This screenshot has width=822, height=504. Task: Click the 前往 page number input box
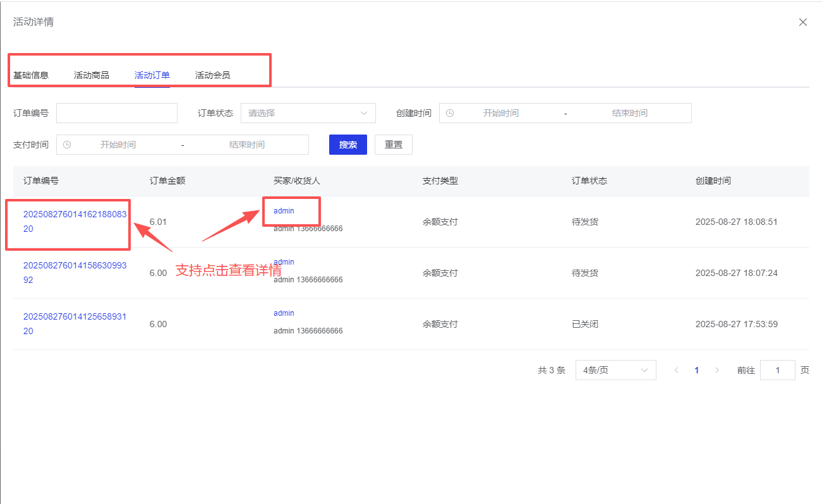777,370
